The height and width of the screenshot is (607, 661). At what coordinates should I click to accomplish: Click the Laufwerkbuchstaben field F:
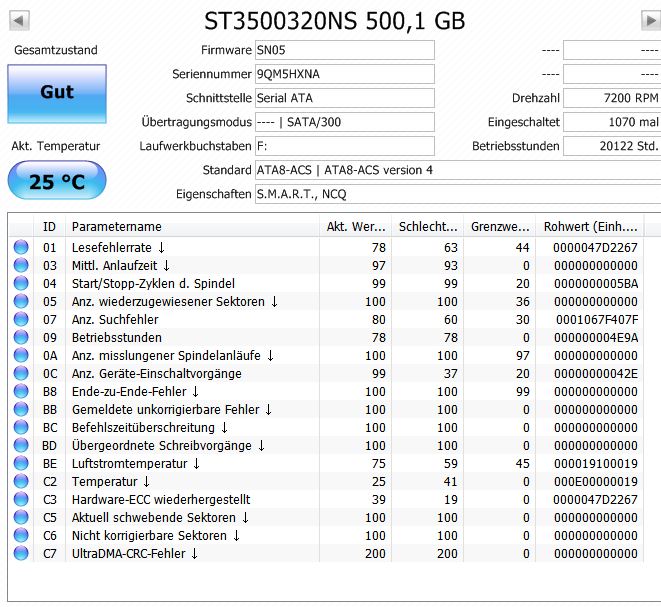(345, 146)
